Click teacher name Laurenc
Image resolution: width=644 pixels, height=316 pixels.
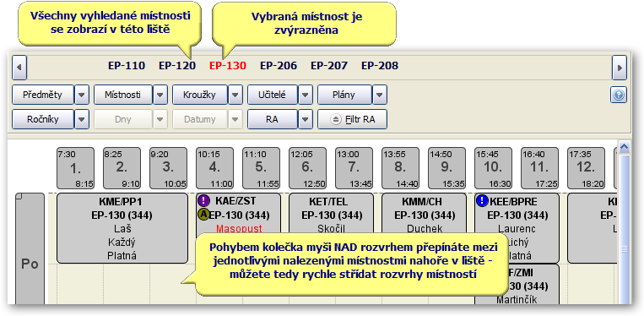pos(517,228)
